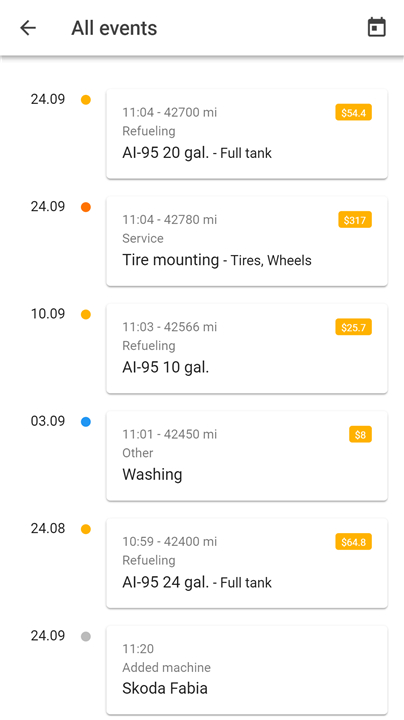Click the orange dot beside Tire mounting event

(86, 207)
